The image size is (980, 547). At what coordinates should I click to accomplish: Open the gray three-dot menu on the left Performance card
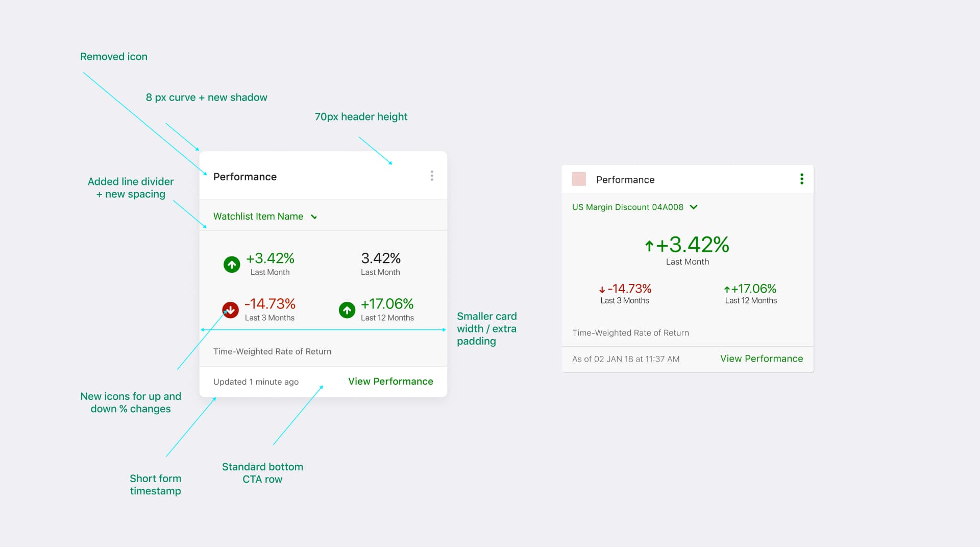click(432, 176)
